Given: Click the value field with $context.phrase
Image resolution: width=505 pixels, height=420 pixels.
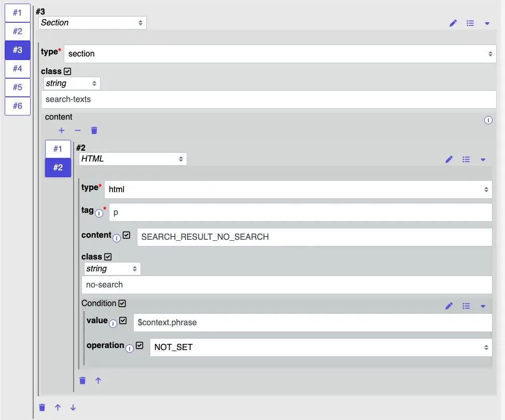Looking at the screenshot, I should 313,323.
